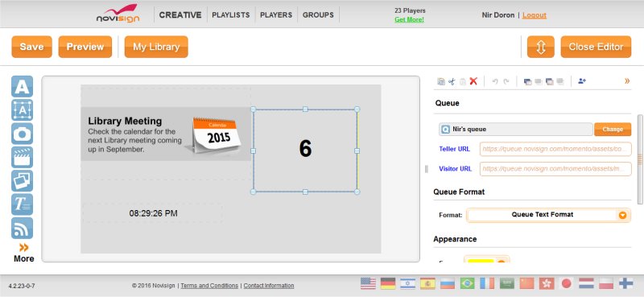This screenshot has height=297, width=644.
Task: Switch language with the Hong Kong flag
Action: pos(547,283)
